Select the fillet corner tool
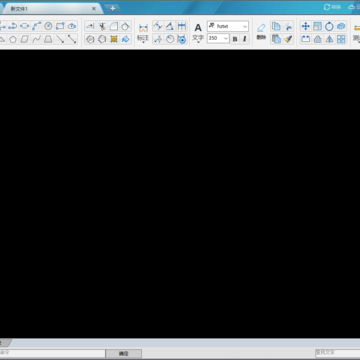 pyautogui.click(x=114, y=26)
